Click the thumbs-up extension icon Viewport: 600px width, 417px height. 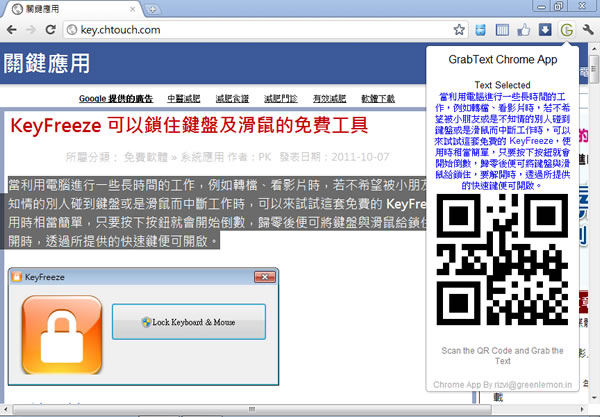[524, 30]
